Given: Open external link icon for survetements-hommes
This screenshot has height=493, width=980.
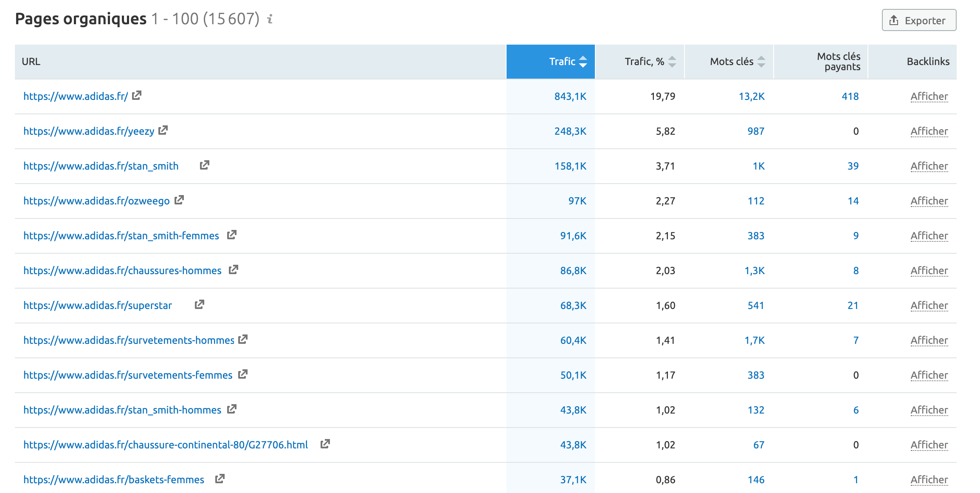Looking at the screenshot, I should point(243,339).
